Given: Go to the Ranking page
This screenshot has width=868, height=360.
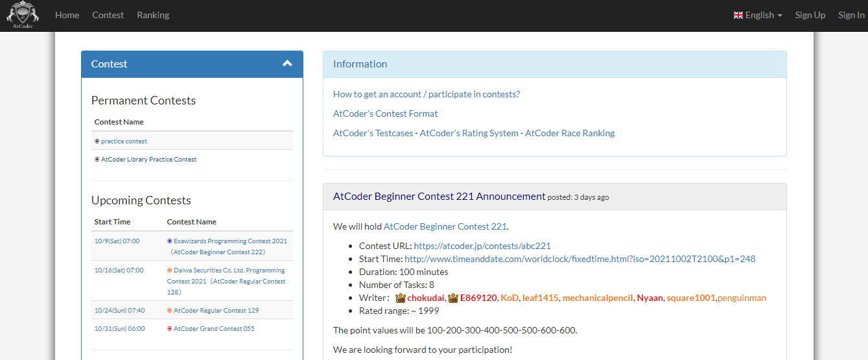Looking at the screenshot, I should [x=153, y=15].
